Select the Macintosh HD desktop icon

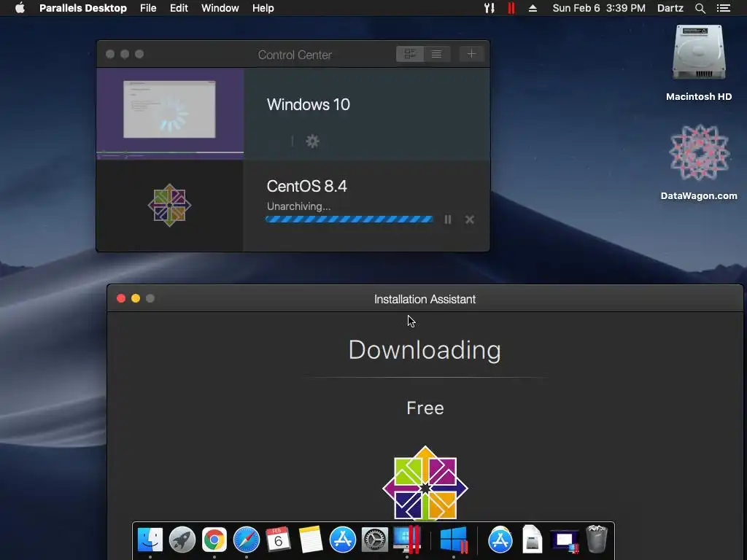[x=698, y=63]
